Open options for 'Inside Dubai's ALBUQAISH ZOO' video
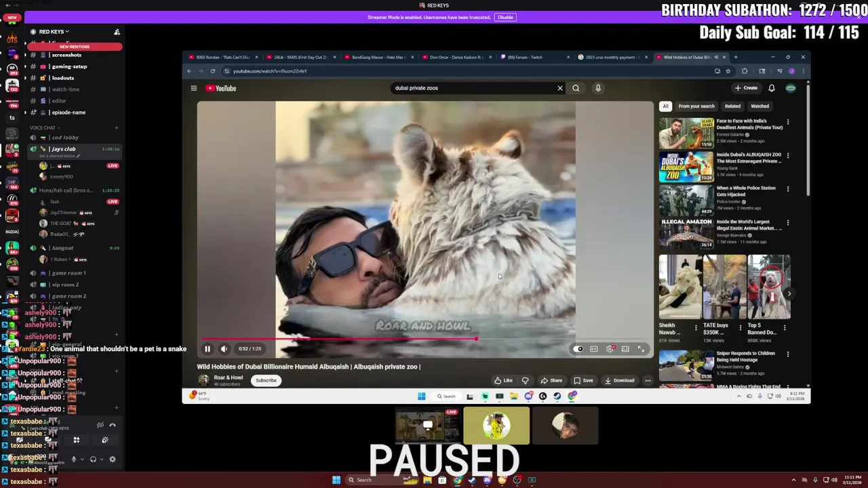 pos(788,155)
